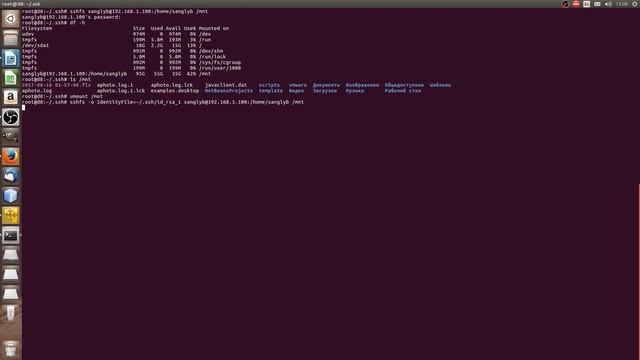Launch LibreOffice Calc from the dock
This screenshot has height=360, width=640.
click(x=11, y=78)
